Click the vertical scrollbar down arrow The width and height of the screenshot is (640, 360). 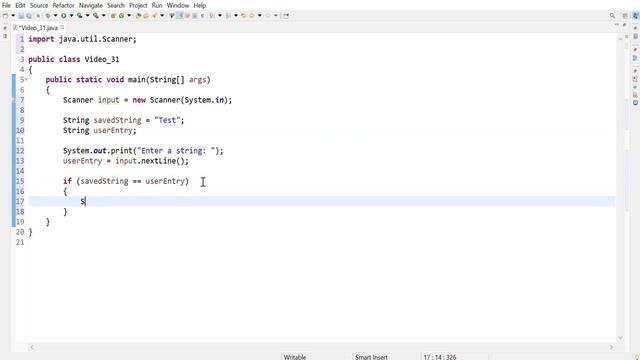coord(621,338)
